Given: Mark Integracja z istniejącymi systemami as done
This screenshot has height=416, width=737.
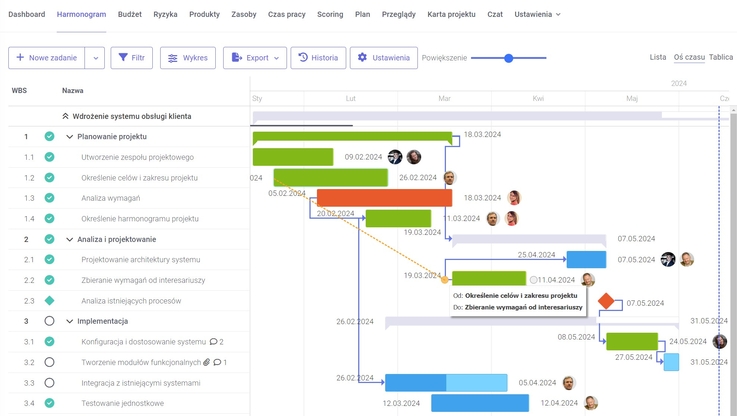Looking at the screenshot, I should pos(49,383).
